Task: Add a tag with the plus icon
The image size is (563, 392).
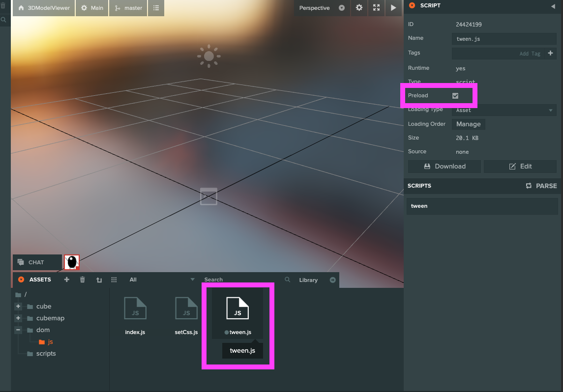Action: 550,53
